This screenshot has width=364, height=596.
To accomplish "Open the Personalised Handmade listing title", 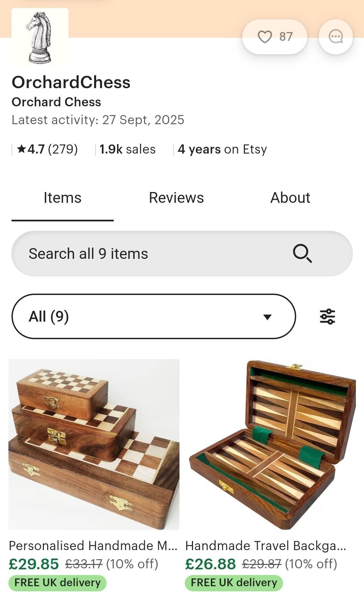I will [x=93, y=546].
